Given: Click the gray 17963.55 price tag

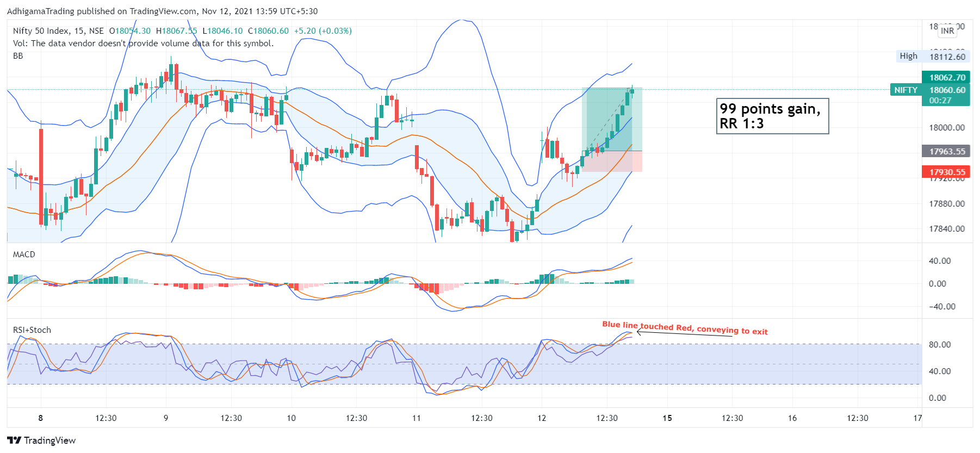Looking at the screenshot, I should (x=946, y=152).
